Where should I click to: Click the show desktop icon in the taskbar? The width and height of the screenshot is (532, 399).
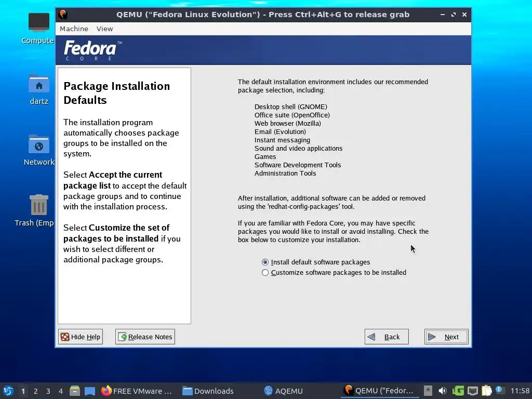(90, 391)
